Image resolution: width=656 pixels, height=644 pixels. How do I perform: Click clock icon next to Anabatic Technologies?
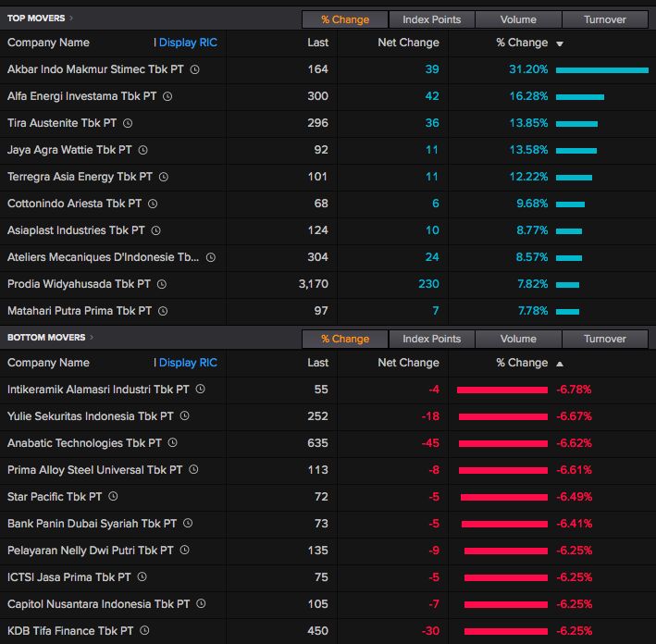point(173,442)
